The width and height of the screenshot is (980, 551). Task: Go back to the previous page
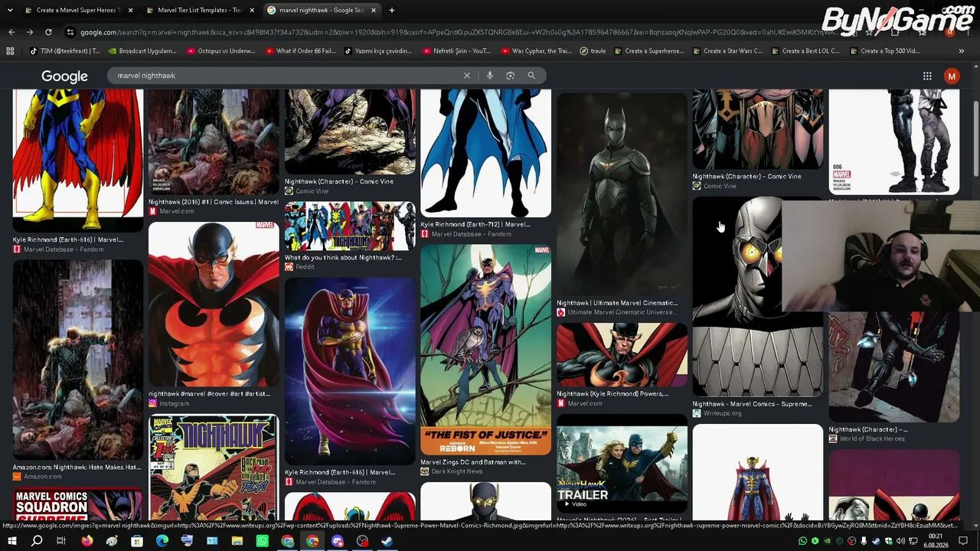[11, 32]
